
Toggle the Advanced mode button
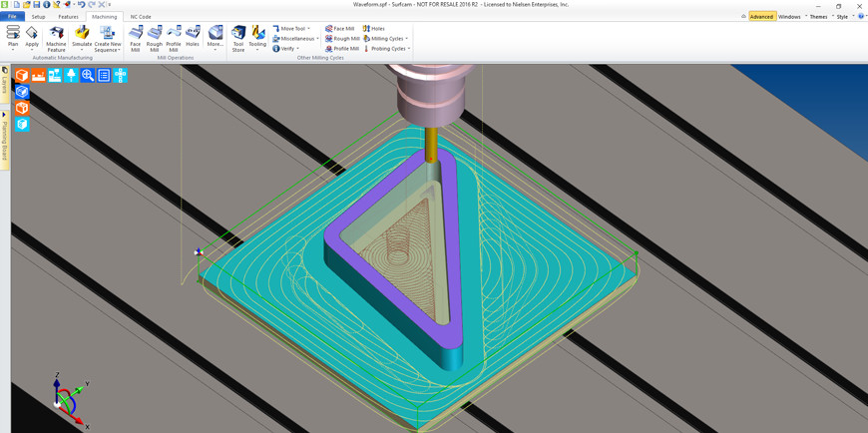(762, 17)
